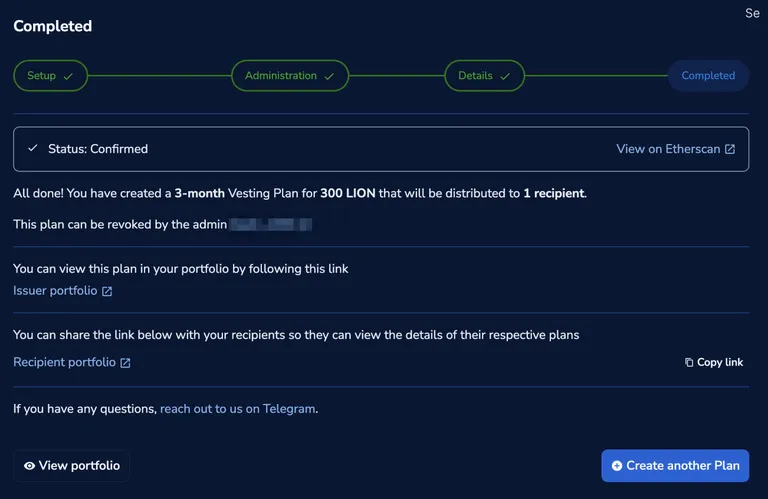Click the external link icon beside View on Etherscan

pos(730,149)
